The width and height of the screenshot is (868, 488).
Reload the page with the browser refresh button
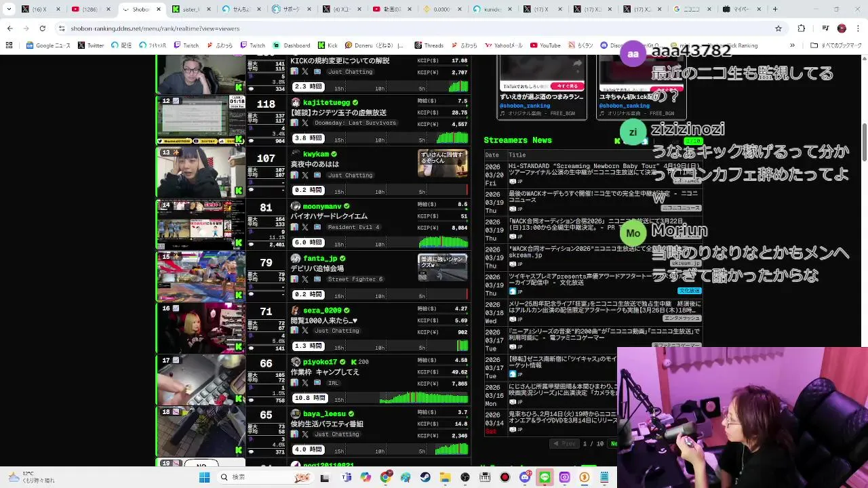point(42,28)
